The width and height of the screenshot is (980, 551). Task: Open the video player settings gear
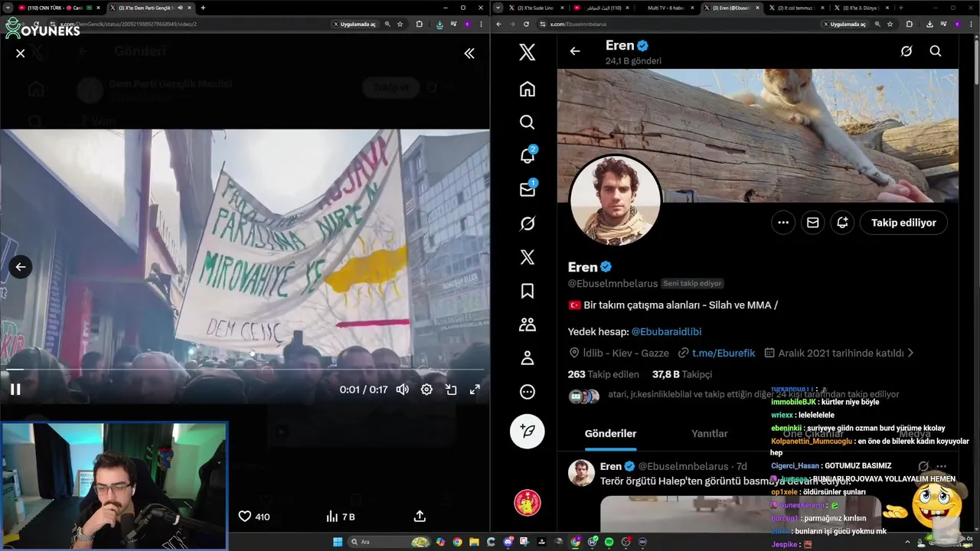pyautogui.click(x=426, y=390)
